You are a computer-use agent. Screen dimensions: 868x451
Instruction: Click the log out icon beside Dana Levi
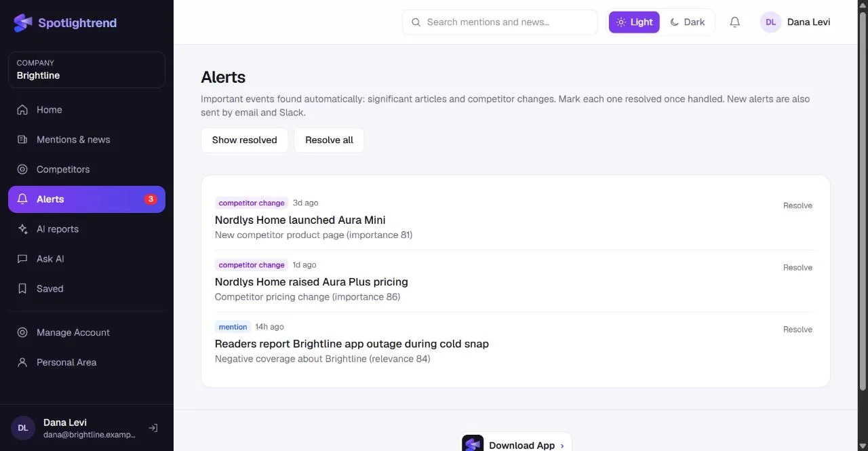pyautogui.click(x=153, y=428)
